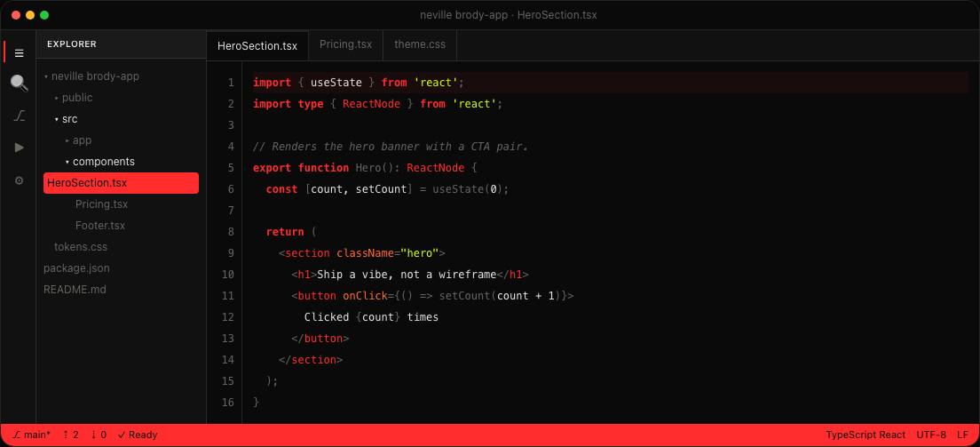Click line number 5 in the gutter
This screenshot has width=980, height=447.
tap(232, 168)
